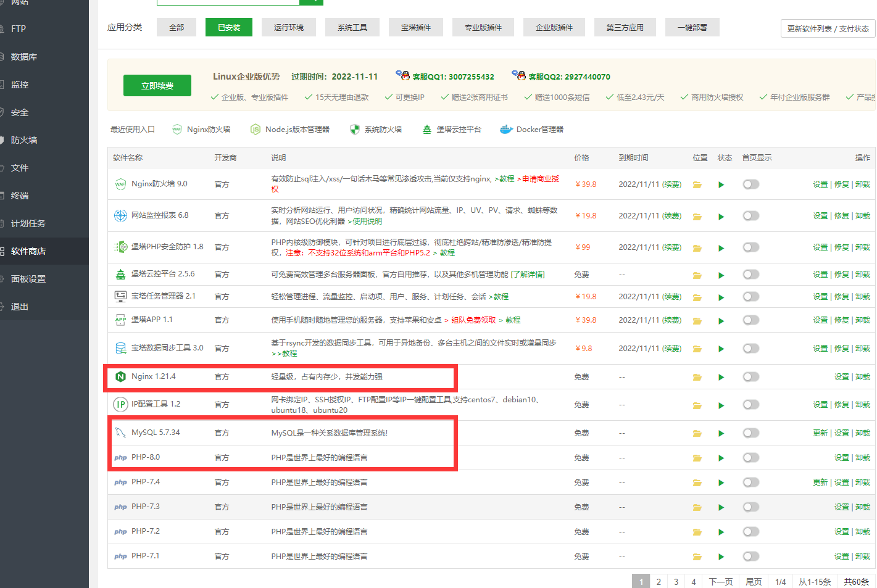Image resolution: width=877 pixels, height=588 pixels.
Task: Select the 一键部署 category tab
Action: coord(692,28)
